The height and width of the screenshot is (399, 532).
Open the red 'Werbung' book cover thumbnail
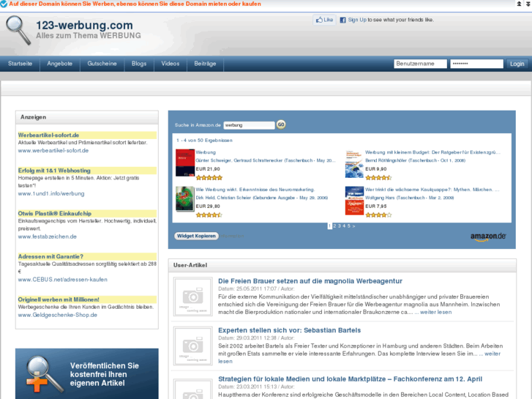pos(185,163)
